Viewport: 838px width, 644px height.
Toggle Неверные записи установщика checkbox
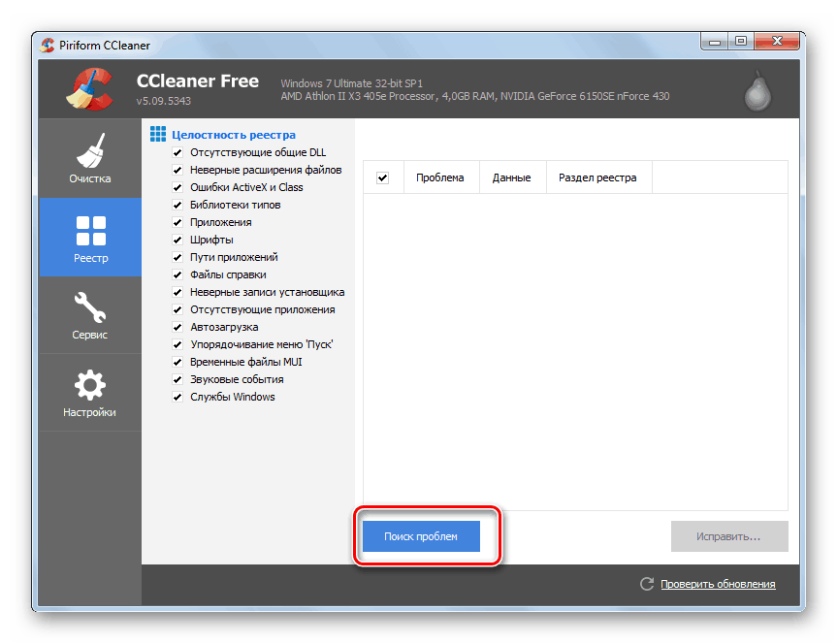(177, 292)
